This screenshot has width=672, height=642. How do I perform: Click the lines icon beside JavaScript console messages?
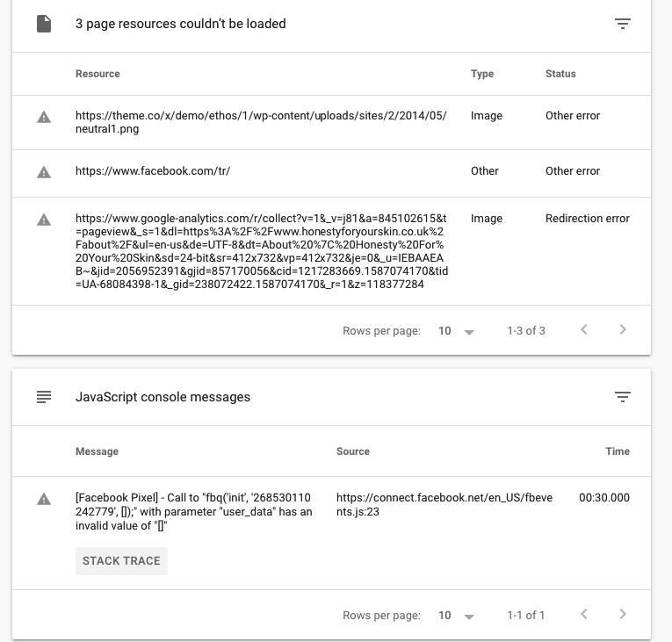(x=44, y=397)
